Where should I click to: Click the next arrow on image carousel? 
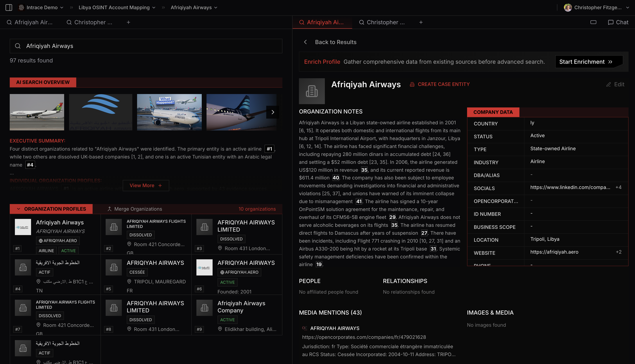coord(273,112)
